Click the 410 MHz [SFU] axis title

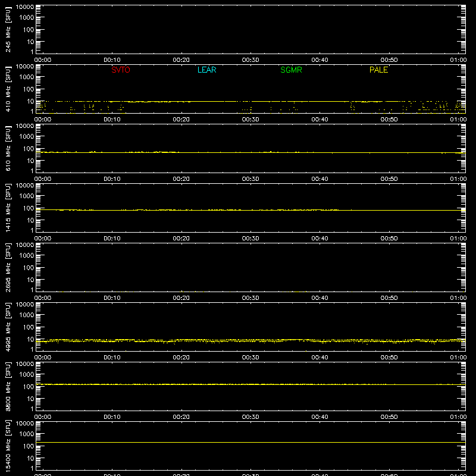point(8,89)
